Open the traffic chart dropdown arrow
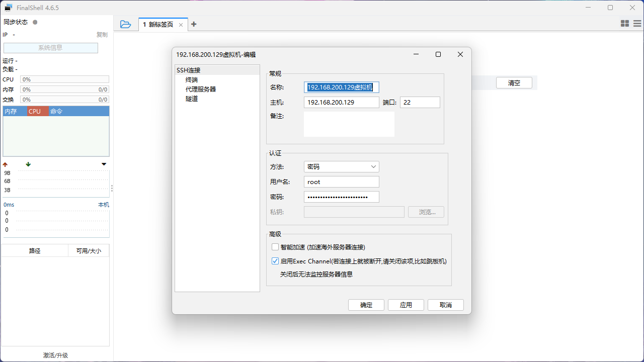This screenshot has height=362, width=644. [x=104, y=164]
